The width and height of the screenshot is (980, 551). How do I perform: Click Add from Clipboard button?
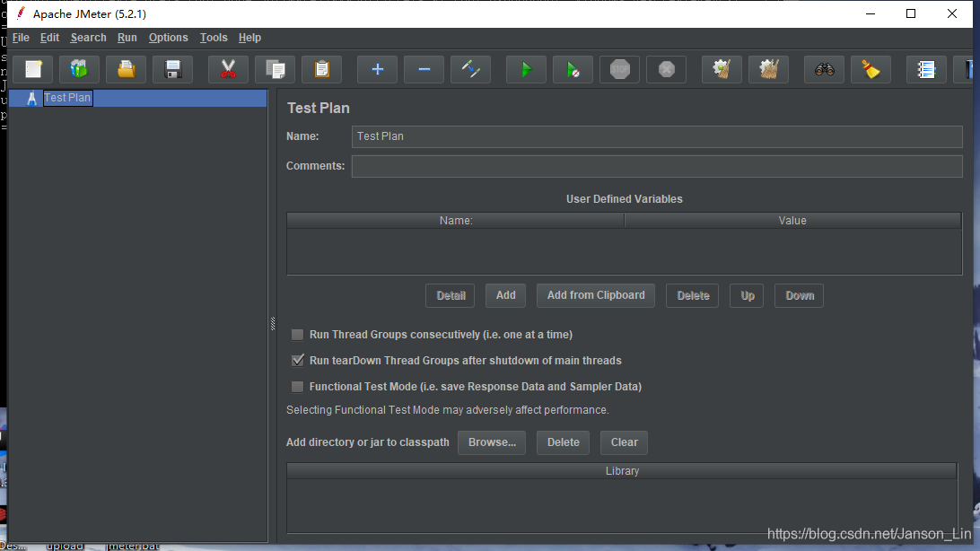coord(596,295)
